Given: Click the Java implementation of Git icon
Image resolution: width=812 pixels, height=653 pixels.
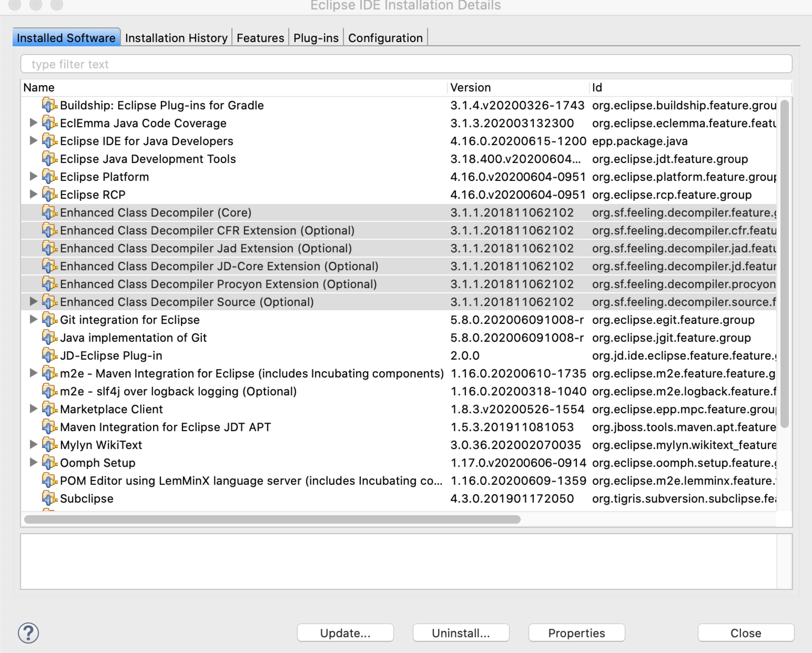Looking at the screenshot, I should click(x=49, y=338).
